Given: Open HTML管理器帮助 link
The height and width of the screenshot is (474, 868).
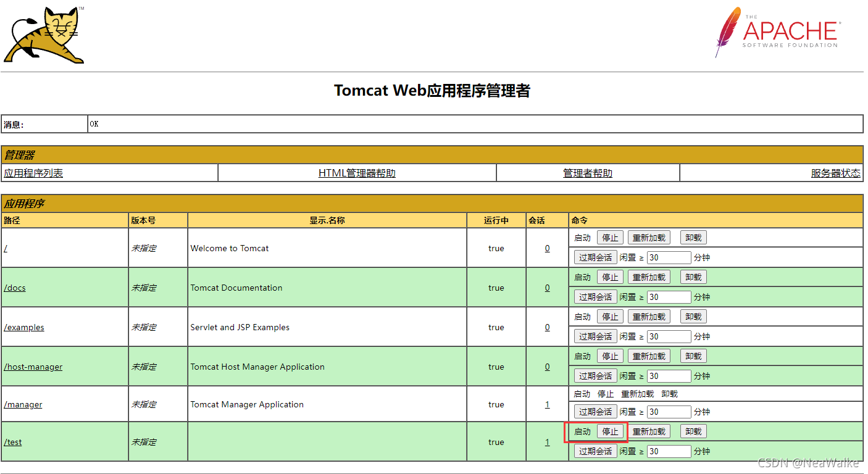Looking at the screenshot, I should [357, 173].
